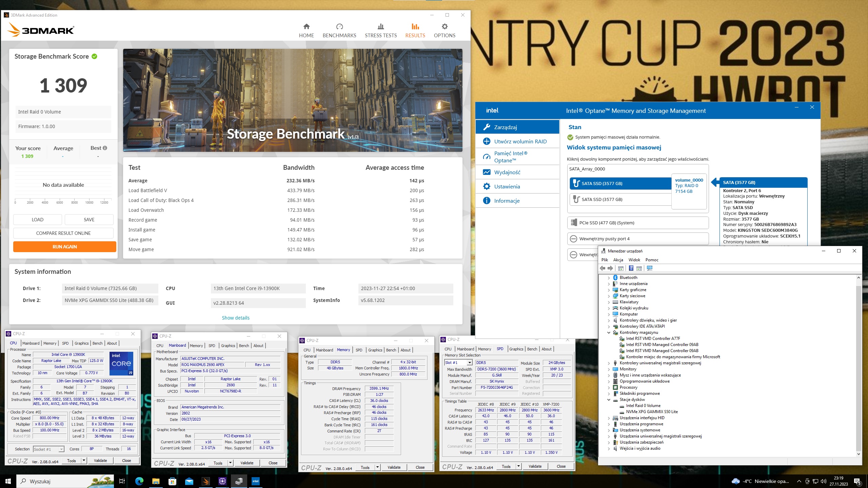
Task: Select volume_0000 RAID 0 volume box
Action: click(x=689, y=191)
